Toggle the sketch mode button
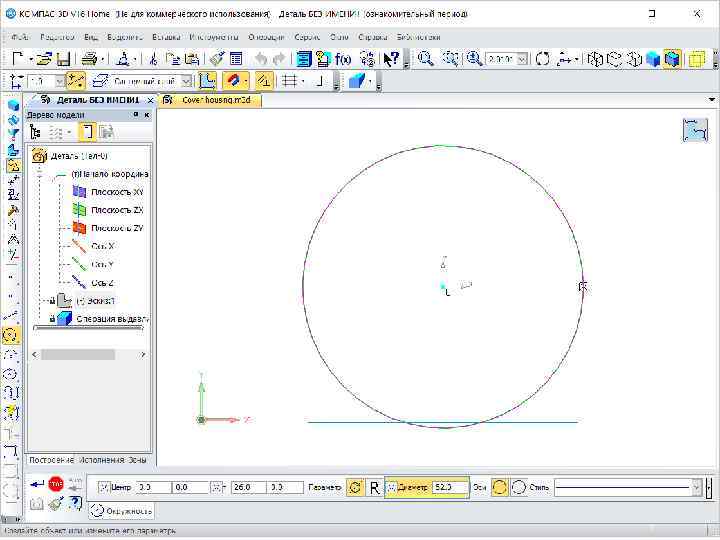720x540 pixels. point(207,81)
